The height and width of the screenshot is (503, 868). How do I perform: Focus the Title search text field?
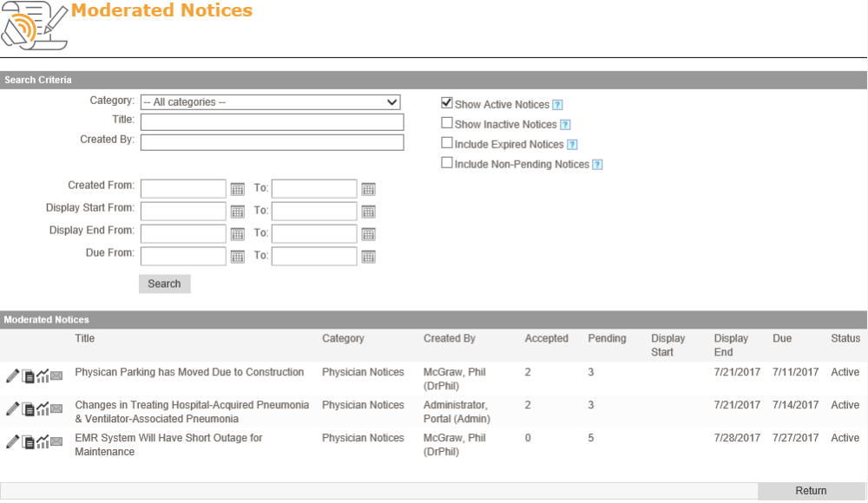pos(272,122)
